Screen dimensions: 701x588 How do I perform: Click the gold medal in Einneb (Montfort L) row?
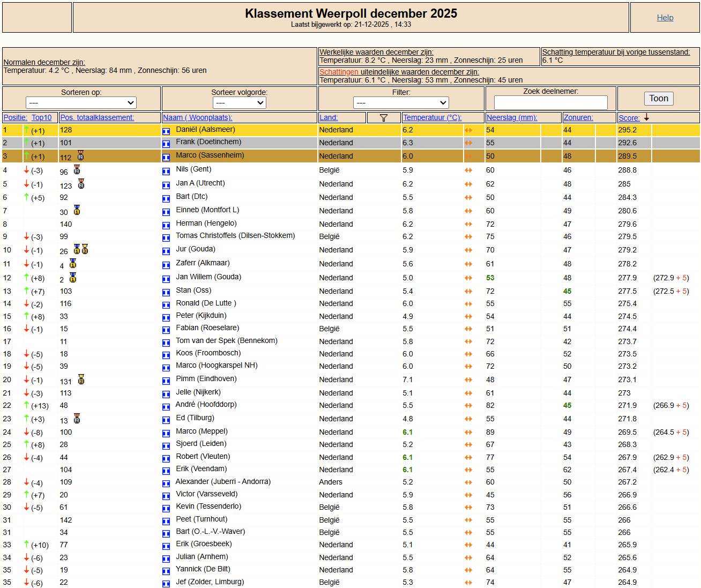coord(77,210)
